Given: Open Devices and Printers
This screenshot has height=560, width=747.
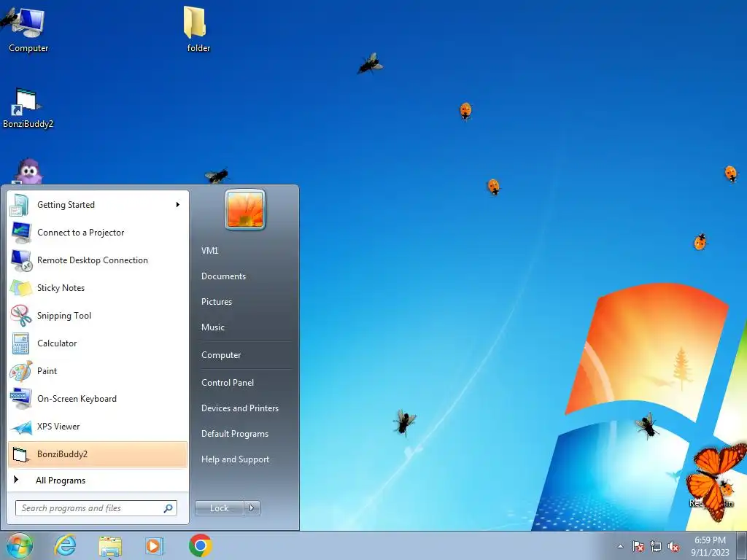Looking at the screenshot, I should [x=239, y=408].
